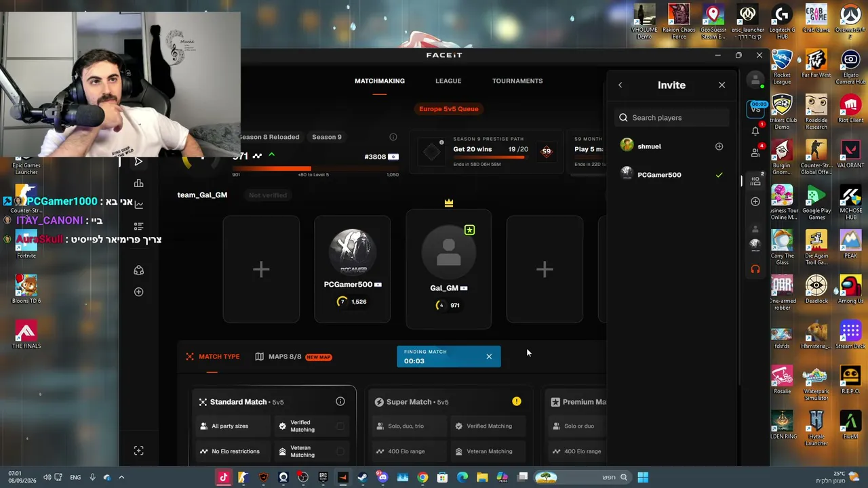Click the taskbar search box
This screenshot has width=868, height=488.
coord(581,477)
